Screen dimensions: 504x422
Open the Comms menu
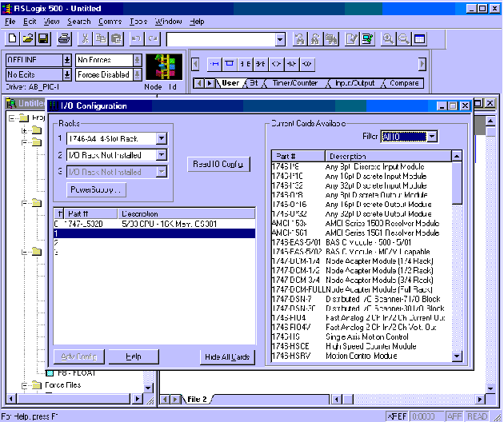[110, 22]
